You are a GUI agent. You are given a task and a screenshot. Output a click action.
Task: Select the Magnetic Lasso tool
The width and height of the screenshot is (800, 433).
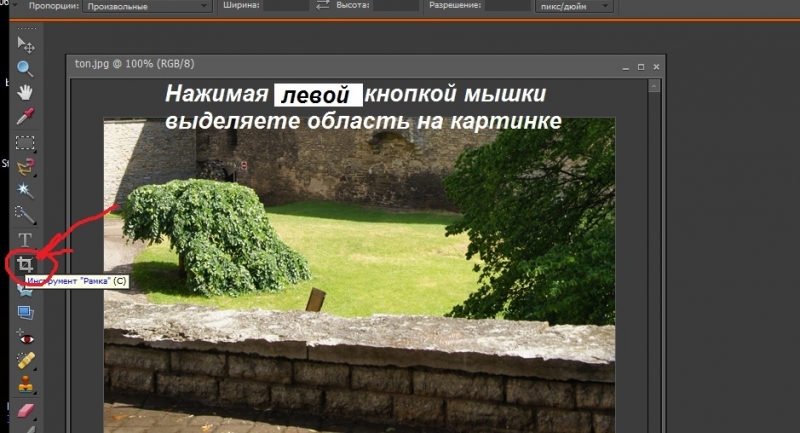26,166
